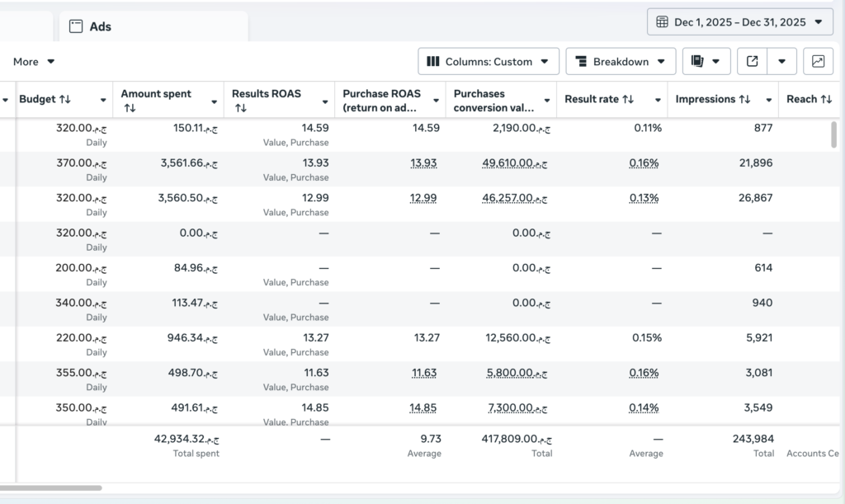845x504 pixels.
Task: Expand the More menu
Action: point(33,61)
